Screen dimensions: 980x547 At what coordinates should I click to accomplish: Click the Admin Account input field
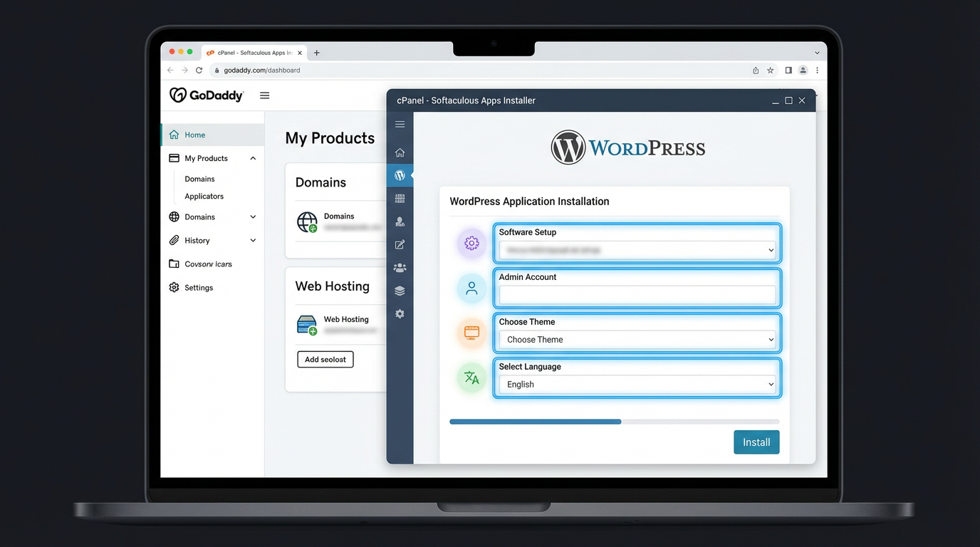tap(637, 295)
